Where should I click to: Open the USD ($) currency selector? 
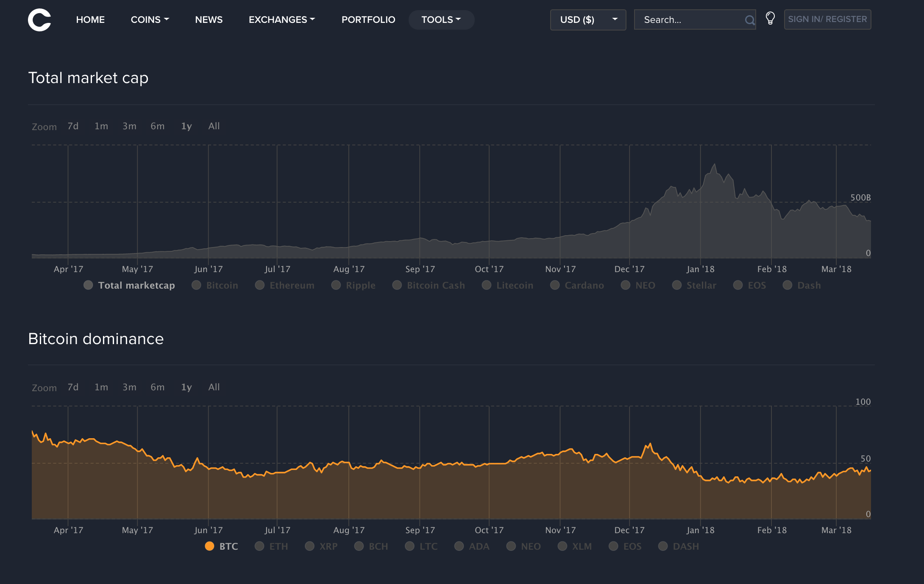pyautogui.click(x=587, y=19)
